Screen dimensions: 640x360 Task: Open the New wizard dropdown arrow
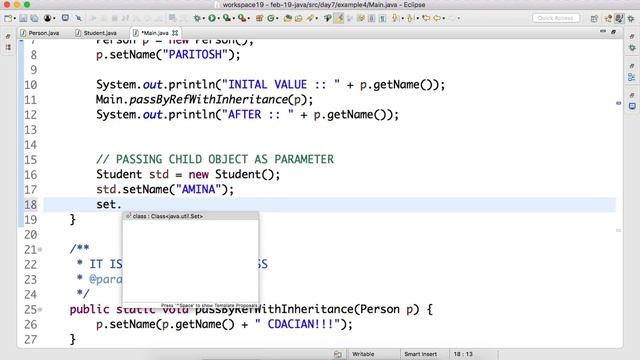point(15,18)
